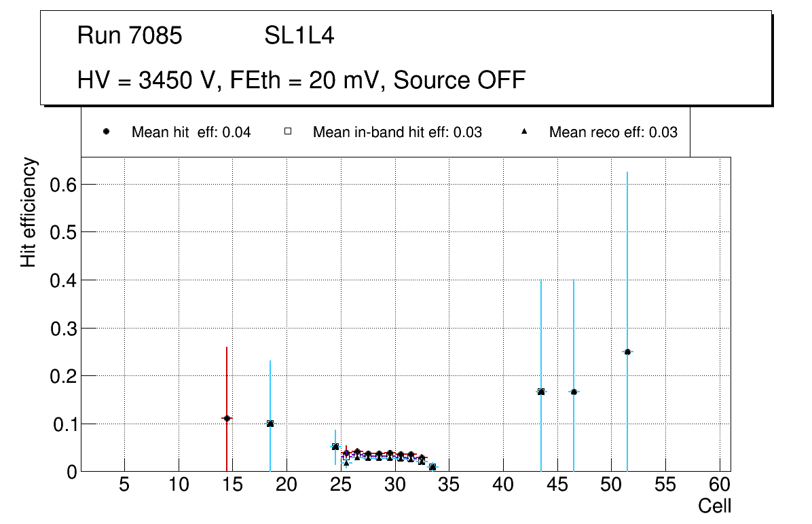Image resolution: width=812 pixels, height=524 pixels.
Task: Click the 'Cell' x-axis title
Action: [x=714, y=506]
